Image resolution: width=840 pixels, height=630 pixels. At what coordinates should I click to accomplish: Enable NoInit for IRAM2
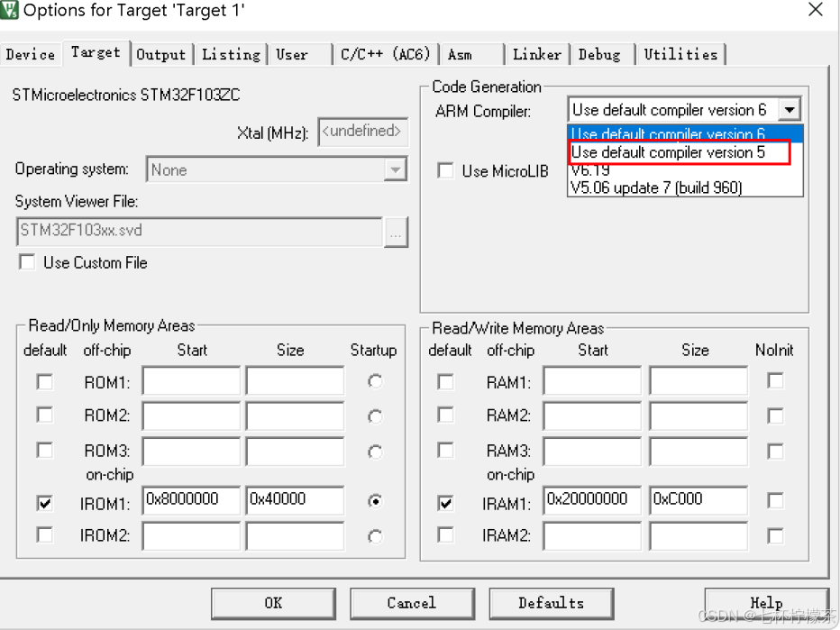coord(775,535)
